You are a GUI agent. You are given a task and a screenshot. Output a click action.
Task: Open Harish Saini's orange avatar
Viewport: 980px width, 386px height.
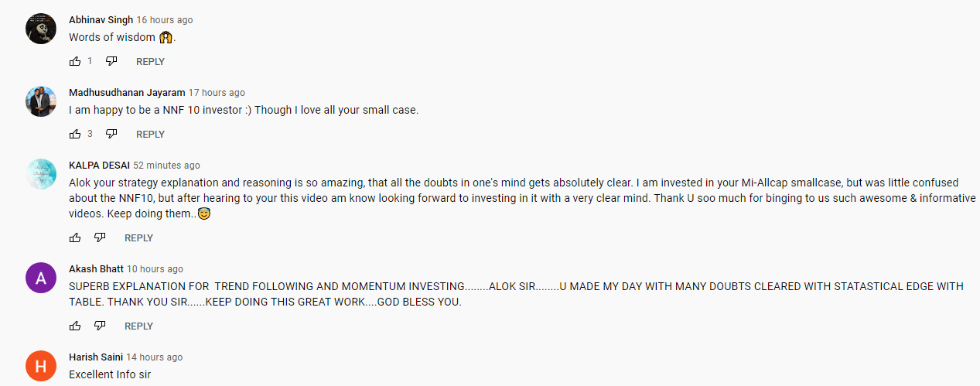pos(41,366)
